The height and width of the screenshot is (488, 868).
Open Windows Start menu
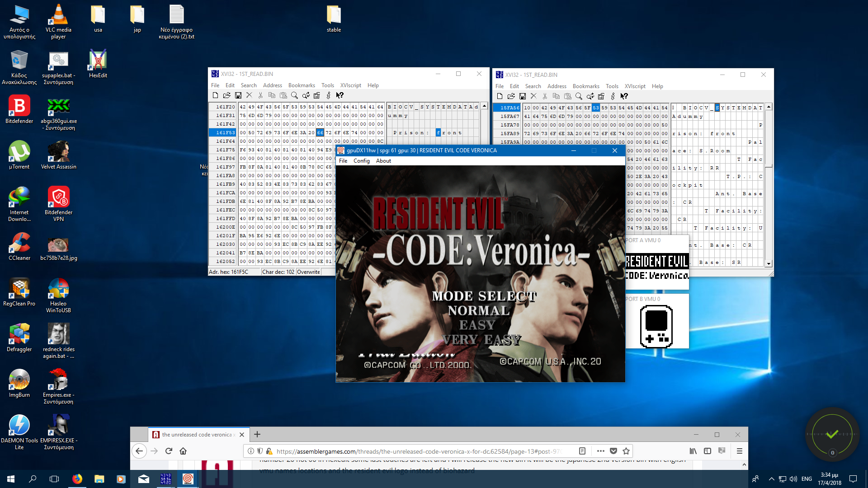(11, 479)
